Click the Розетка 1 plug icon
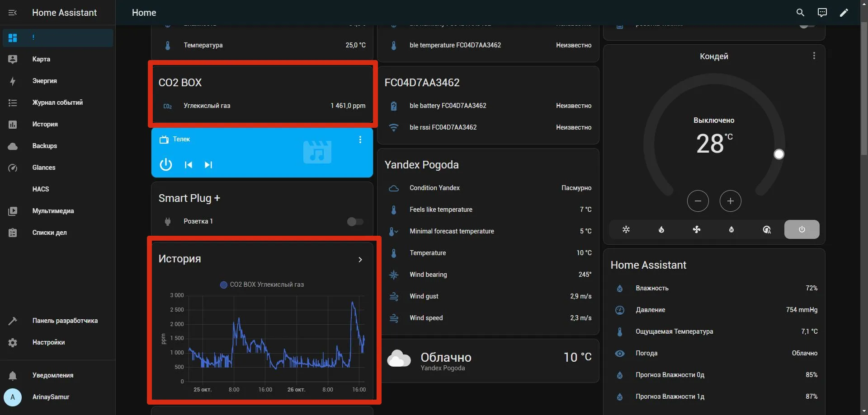Screen dimensions: 868x415 [x=168, y=221]
